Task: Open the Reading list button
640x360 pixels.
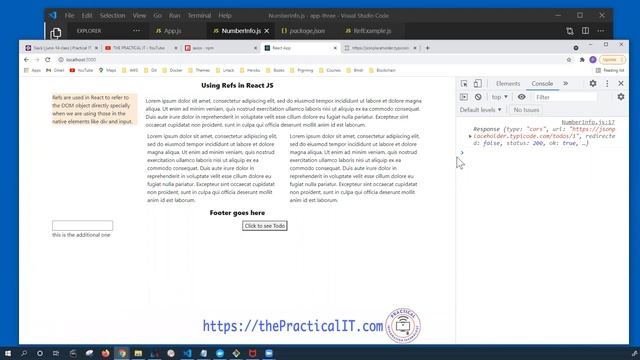Action: (x=610, y=70)
